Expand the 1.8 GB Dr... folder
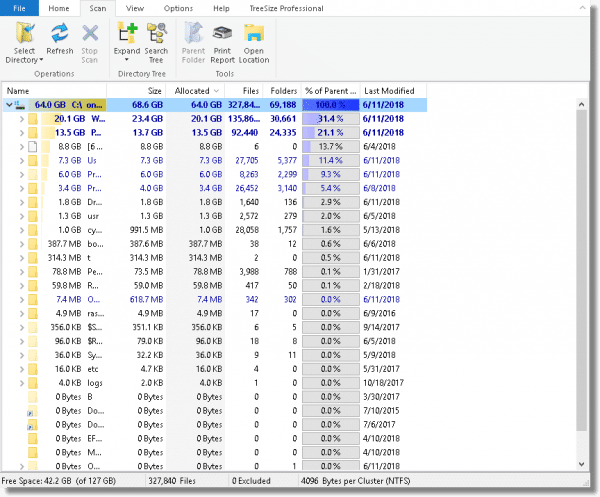Screen dimensions: 600x497 coord(22,202)
